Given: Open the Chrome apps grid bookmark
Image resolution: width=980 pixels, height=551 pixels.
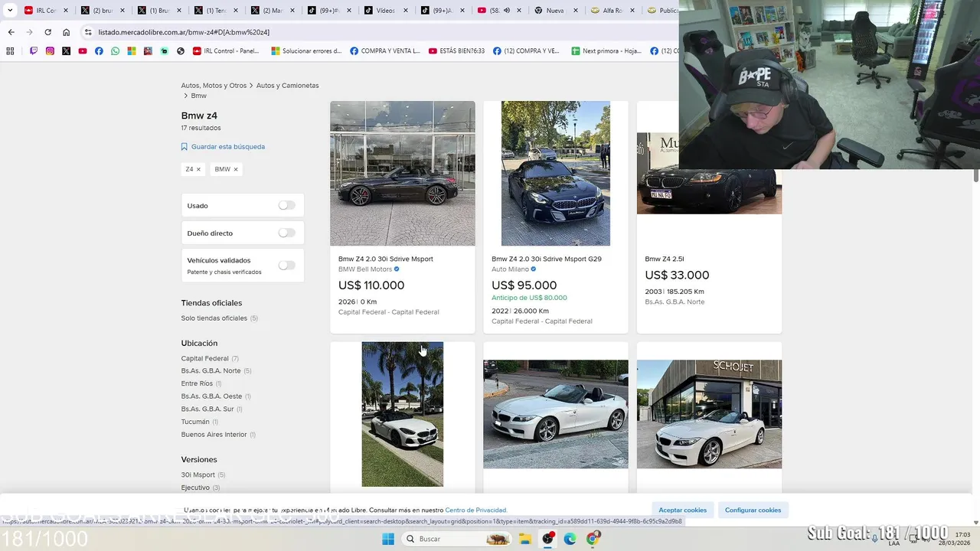Looking at the screenshot, I should click(x=10, y=51).
